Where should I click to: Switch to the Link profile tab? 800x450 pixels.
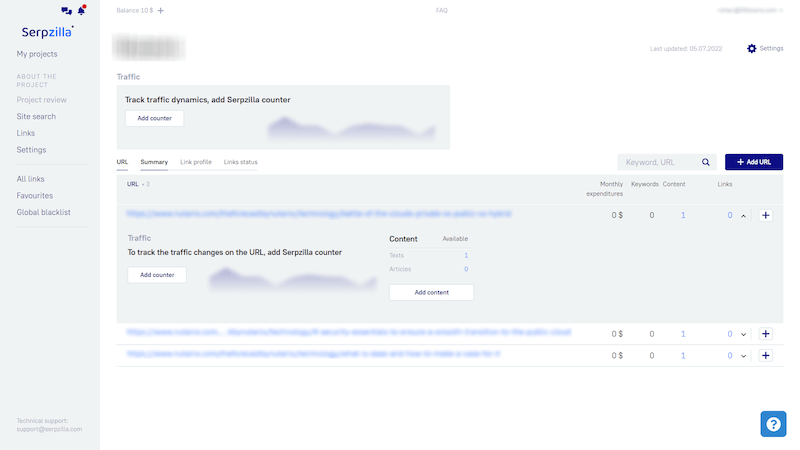click(195, 161)
